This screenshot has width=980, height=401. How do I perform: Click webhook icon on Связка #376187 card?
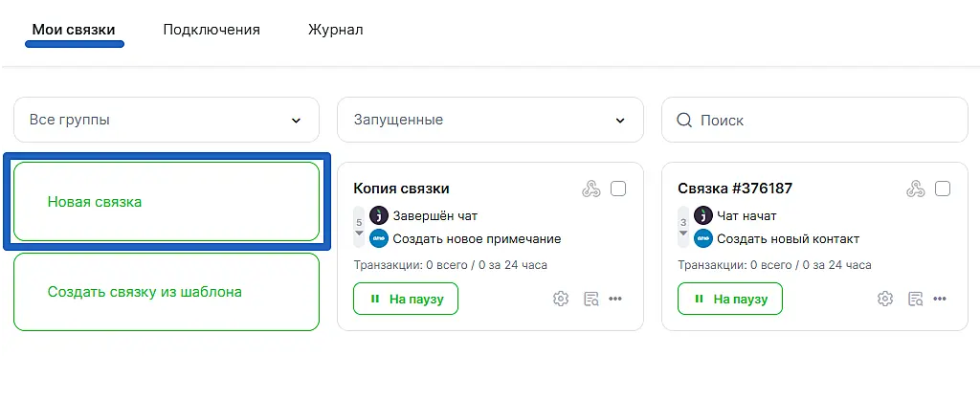916,189
